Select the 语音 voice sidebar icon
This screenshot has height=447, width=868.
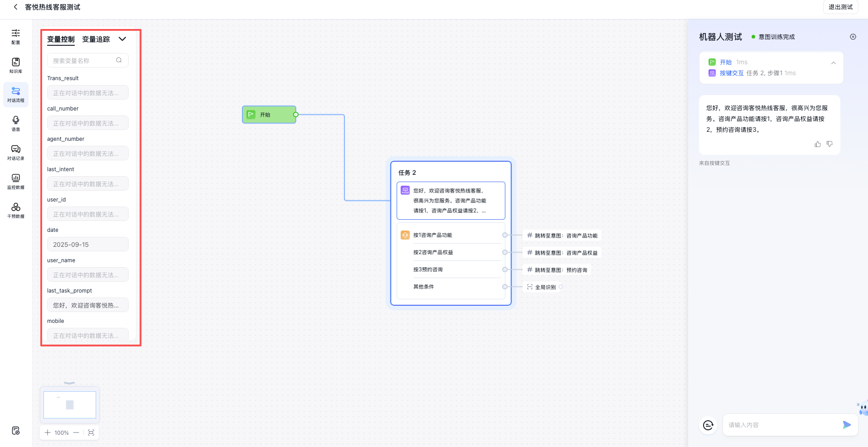click(16, 123)
